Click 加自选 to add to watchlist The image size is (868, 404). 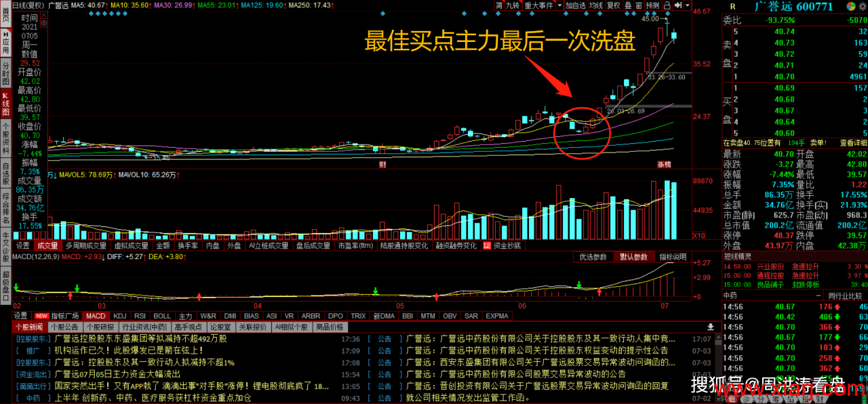tap(575, 5)
